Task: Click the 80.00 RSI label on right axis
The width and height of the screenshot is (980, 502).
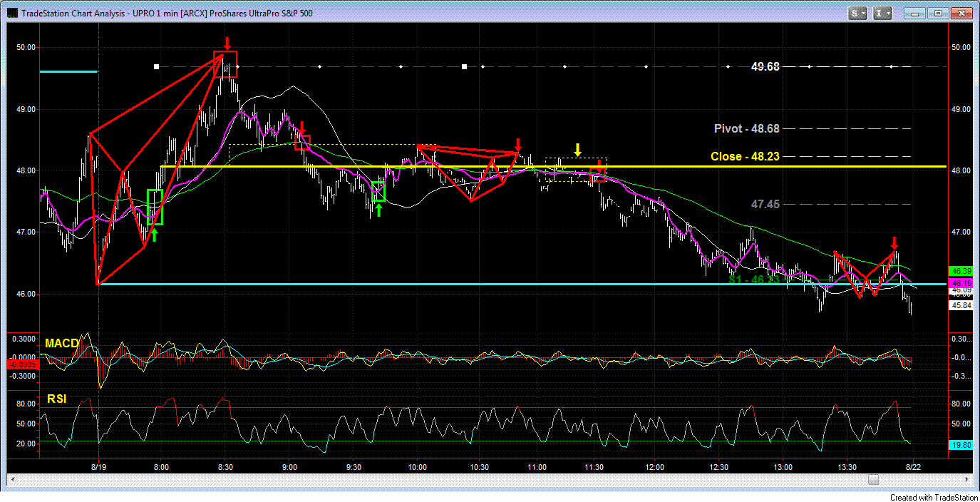Action: [x=959, y=404]
